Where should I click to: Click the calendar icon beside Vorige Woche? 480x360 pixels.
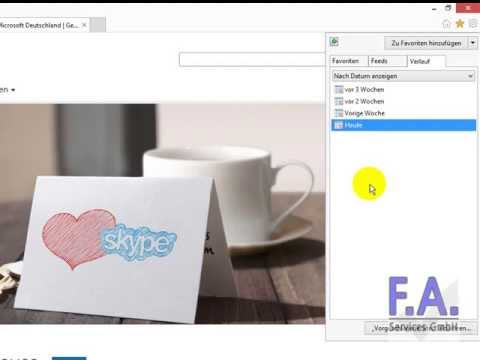339,113
